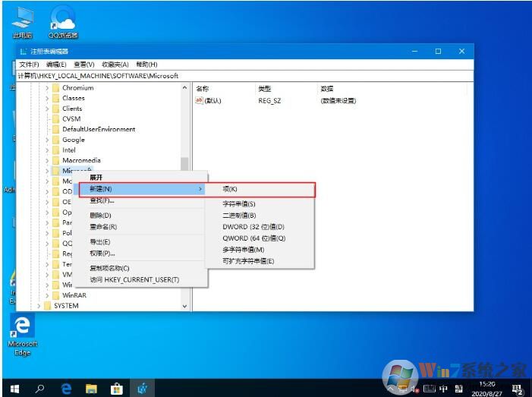Expand the Clients tree node
The height and width of the screenshot is (397, 532).
(47, 109)
